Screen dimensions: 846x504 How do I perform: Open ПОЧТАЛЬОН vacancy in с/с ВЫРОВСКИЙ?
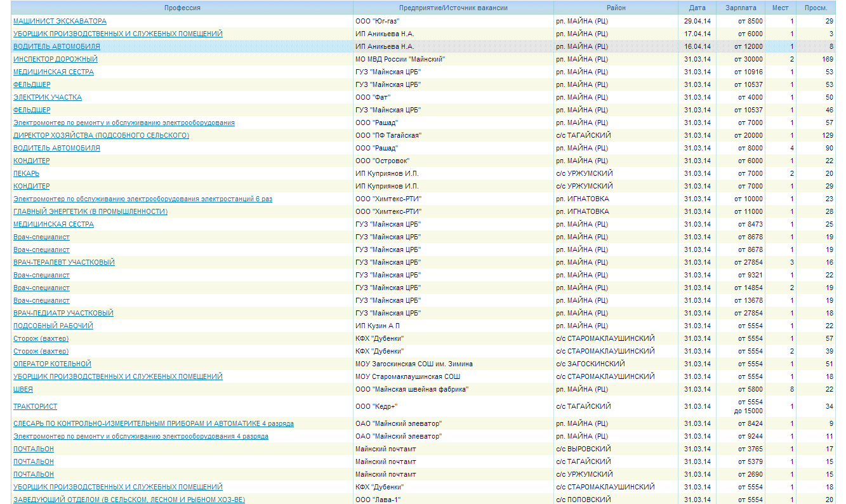coord(34,449)
